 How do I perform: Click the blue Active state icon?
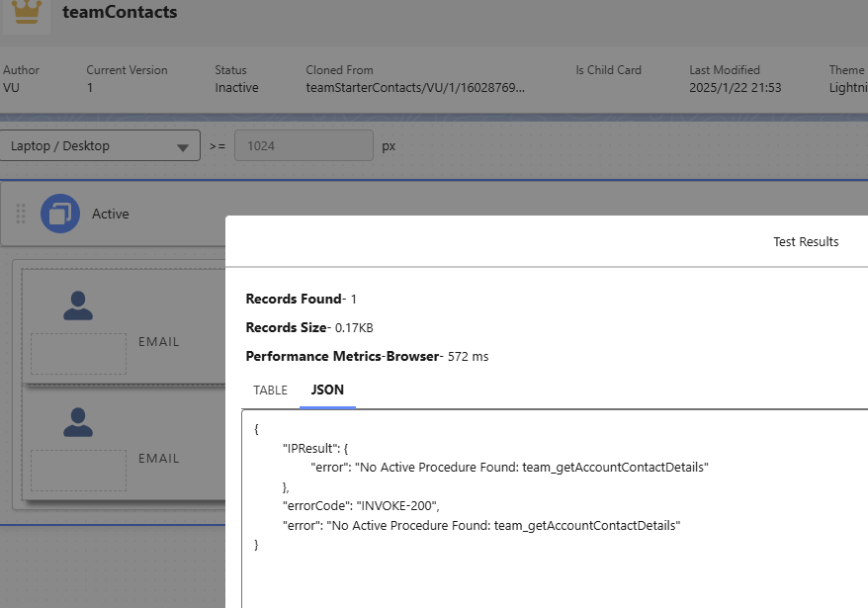coord(60,214)
